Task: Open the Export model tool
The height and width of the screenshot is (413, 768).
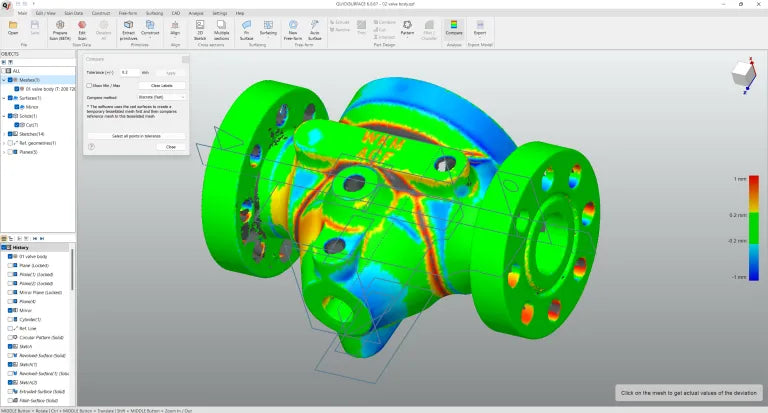Action: point(480,27)
